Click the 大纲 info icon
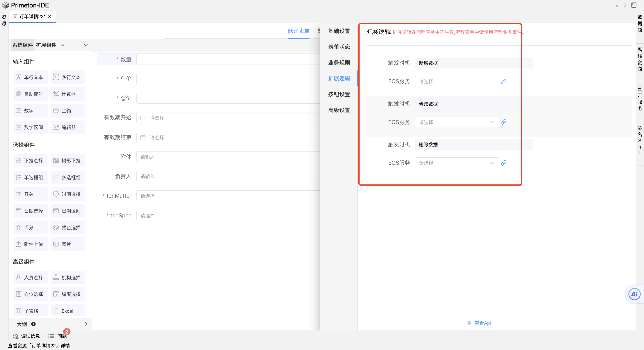This screenshot has height=350, width=644. coord(33,324)
